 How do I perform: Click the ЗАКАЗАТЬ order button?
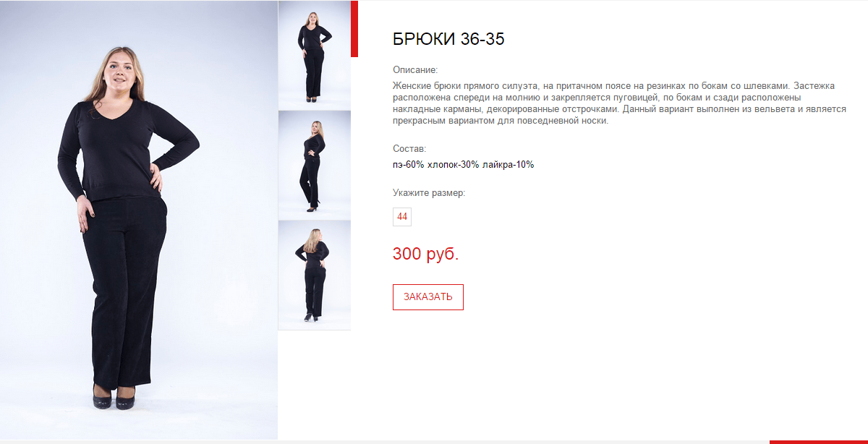point(428,297)
